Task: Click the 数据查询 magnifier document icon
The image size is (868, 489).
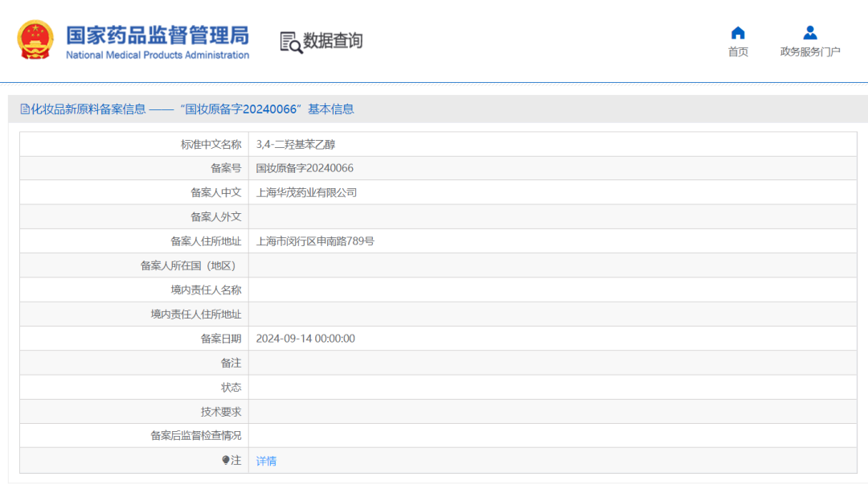Action: click(291, 42)
